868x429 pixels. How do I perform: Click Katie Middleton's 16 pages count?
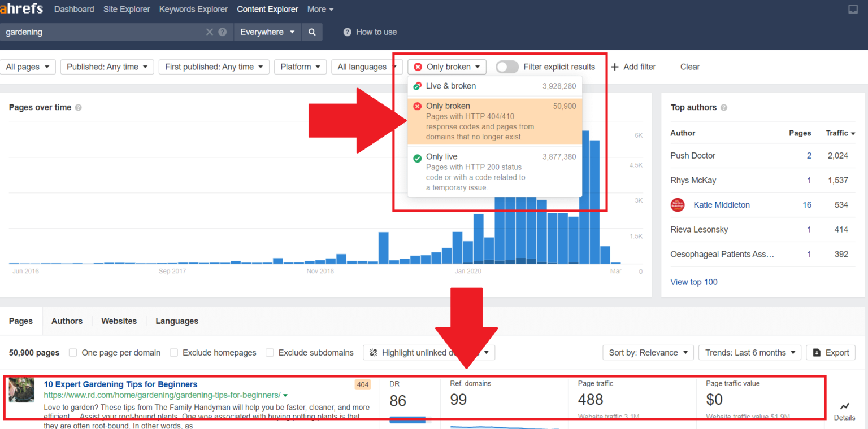[807, 205]
